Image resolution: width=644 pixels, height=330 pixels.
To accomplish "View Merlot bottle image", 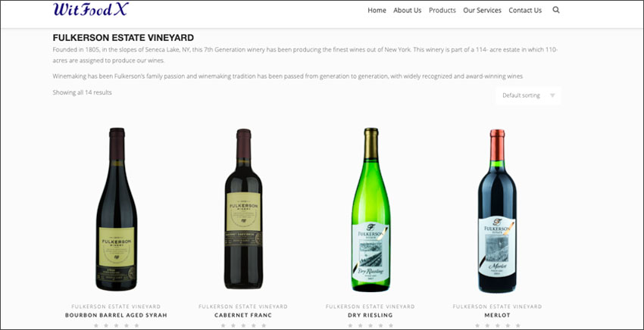I will (x=497, y=211).
